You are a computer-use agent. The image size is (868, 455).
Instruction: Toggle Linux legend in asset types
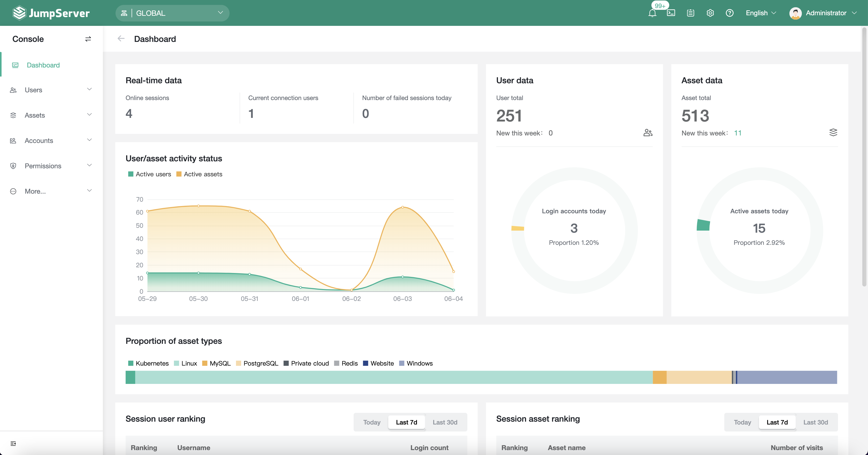click(x=185, y=363)
